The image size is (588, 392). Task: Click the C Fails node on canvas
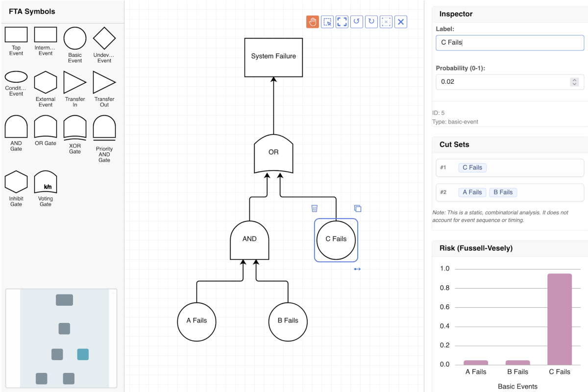point(336,239)
